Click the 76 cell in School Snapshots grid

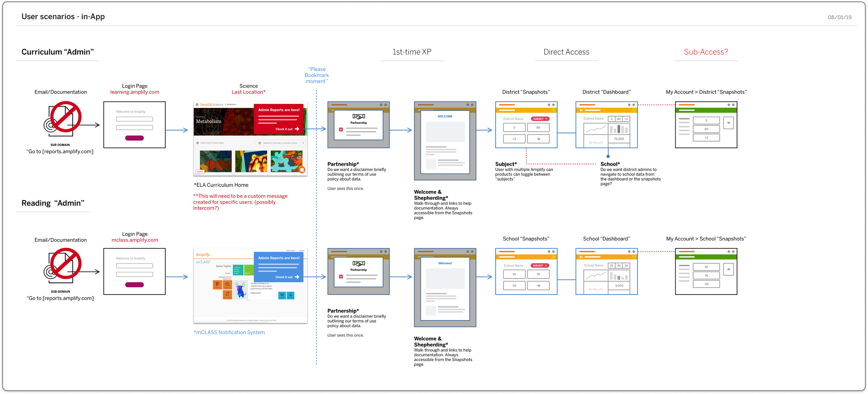point(538,274)
